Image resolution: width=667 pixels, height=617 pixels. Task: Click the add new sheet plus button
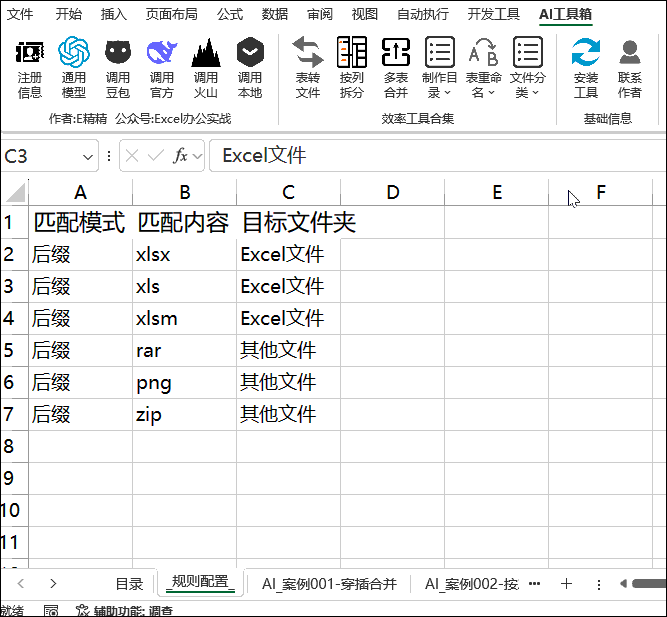pos(566,584)
